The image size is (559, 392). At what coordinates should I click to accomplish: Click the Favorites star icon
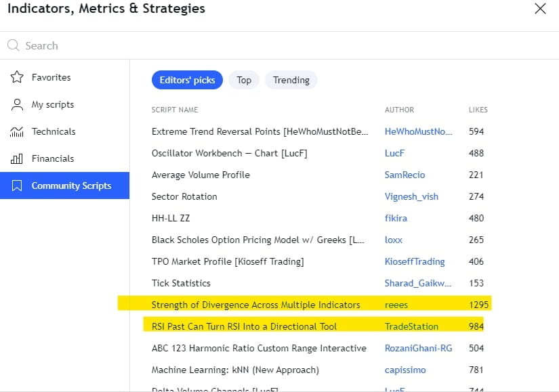(18, 77)
